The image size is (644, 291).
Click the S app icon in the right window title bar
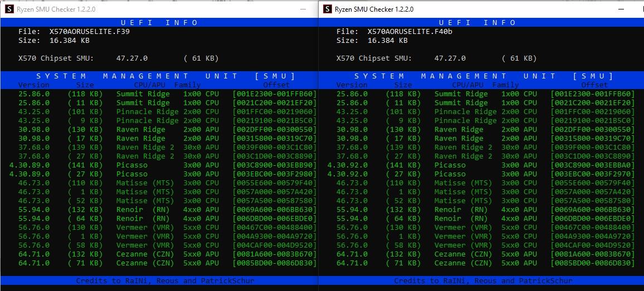click(328, 8)
